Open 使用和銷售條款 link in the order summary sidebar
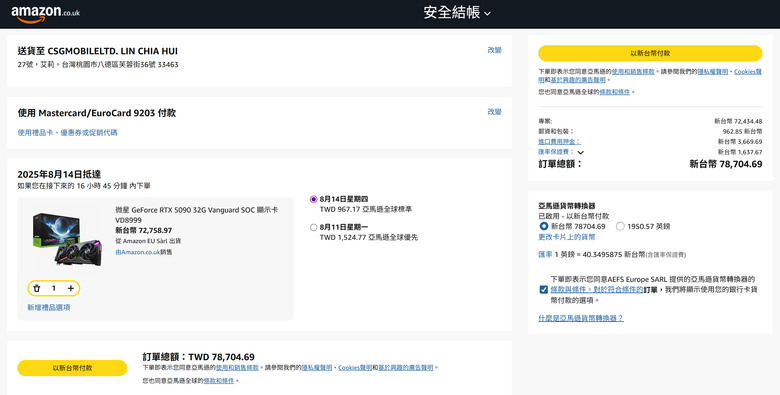Screen dimensions: 780x395 pyautogui.click(x=633, y=72)
